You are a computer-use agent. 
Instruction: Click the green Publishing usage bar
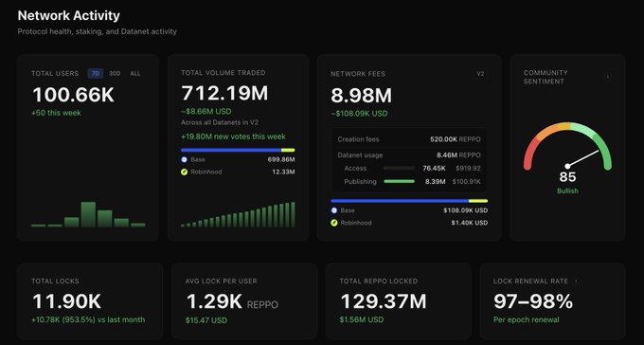point(400,181)
